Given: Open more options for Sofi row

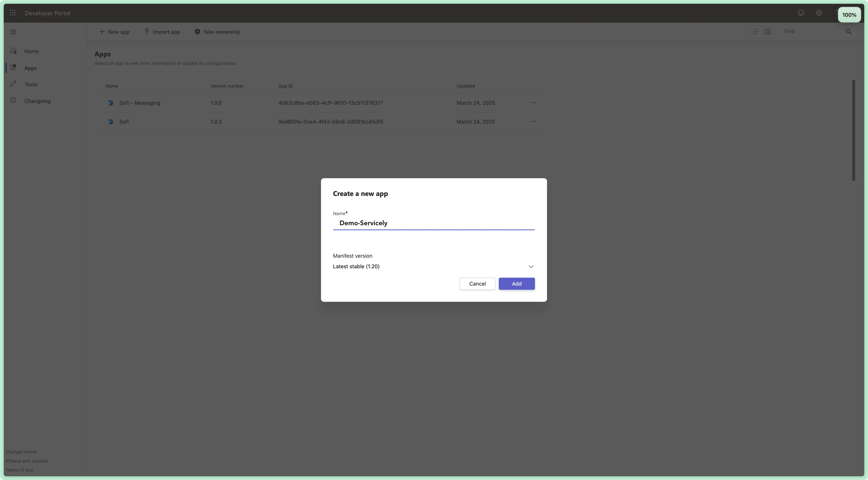Looking at the screenshot, I should coord(534,121).
